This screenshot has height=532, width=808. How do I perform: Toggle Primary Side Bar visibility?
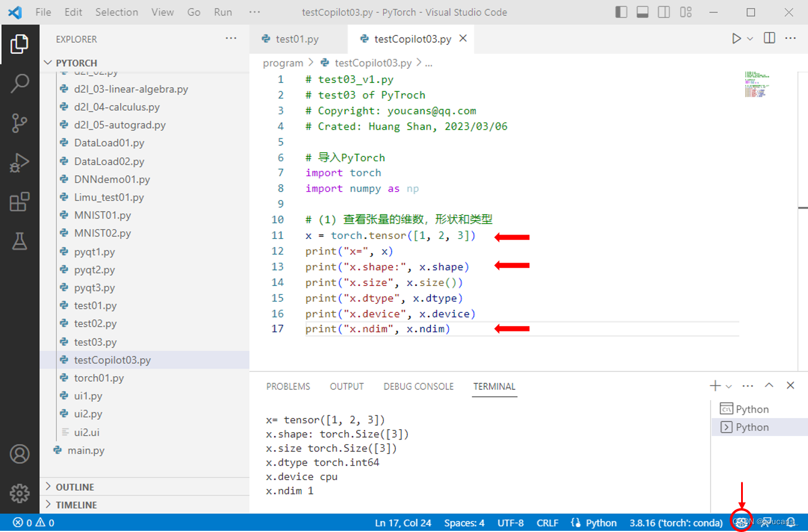[x=622, y=12]
